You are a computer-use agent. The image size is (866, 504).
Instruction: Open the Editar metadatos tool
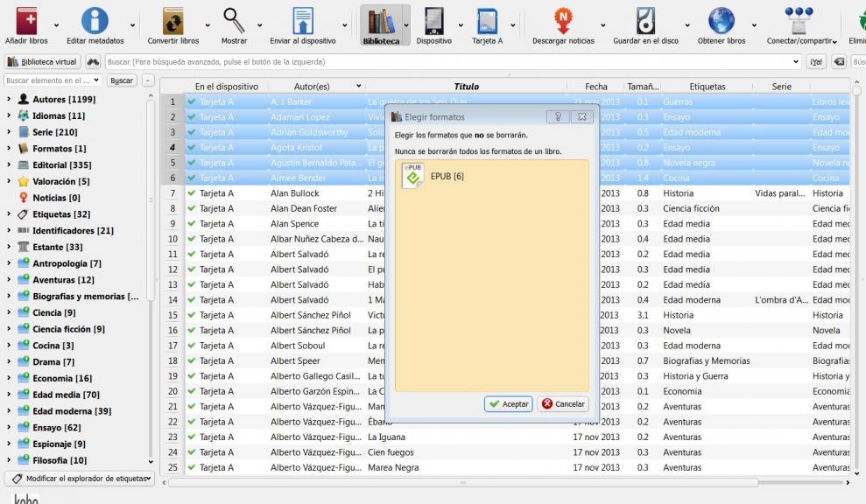click(95, 20)
